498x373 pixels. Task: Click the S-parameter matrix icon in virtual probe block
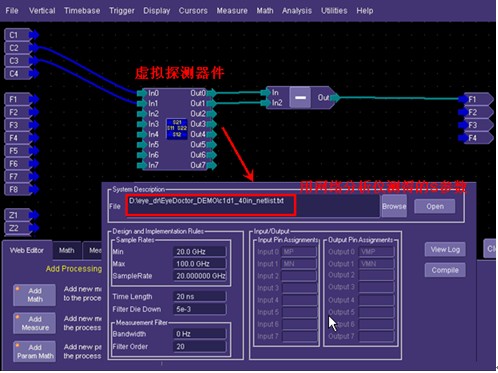[x=177, y=129]
